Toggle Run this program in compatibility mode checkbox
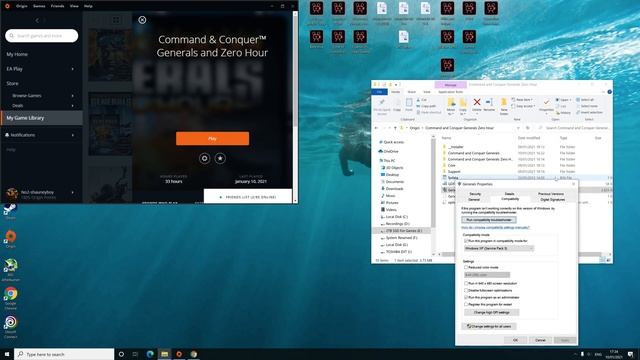The image size is (640, 360). 466,241
